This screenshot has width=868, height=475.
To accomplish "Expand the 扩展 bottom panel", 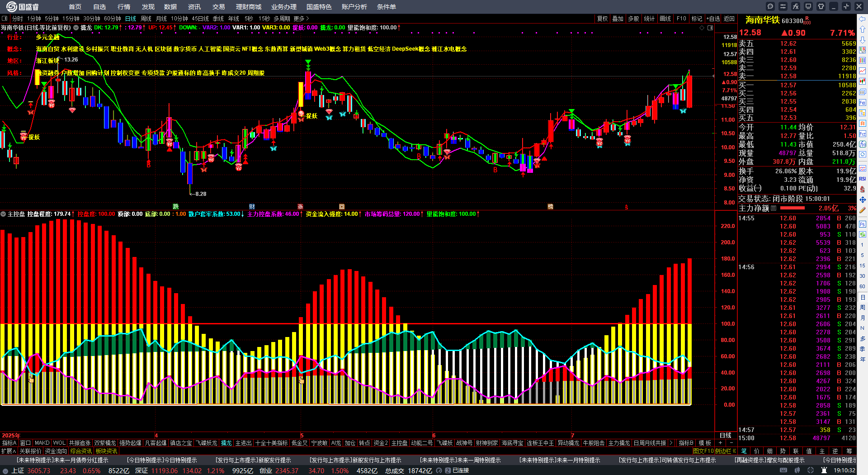I will (x=9, y=451).
